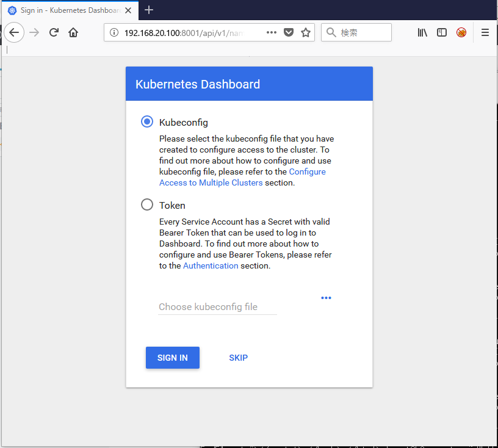Click the Kubernetes Dashboard header title

pos(198,84)
